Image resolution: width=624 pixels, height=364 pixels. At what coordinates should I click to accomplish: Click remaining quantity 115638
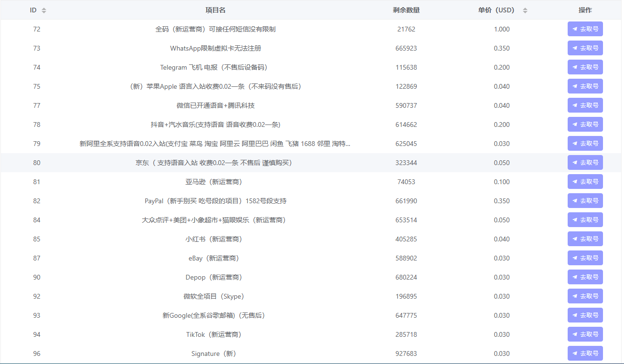tap(406, 67)
